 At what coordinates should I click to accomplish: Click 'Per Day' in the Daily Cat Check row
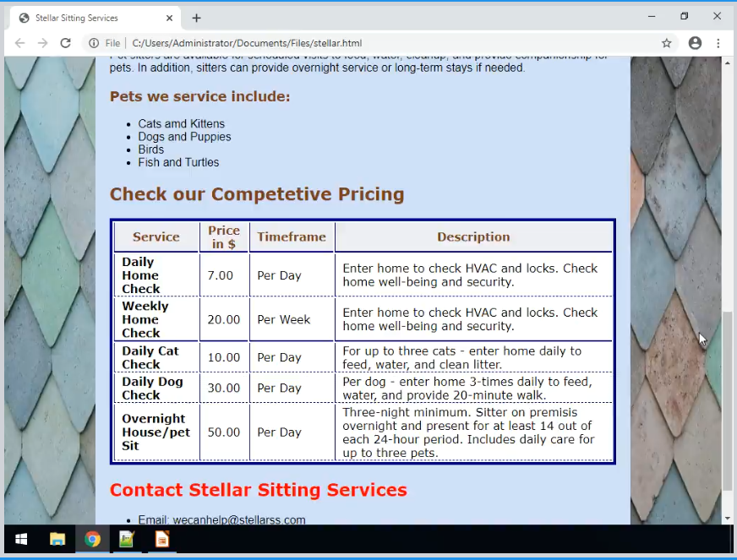[x=292, y=357]
